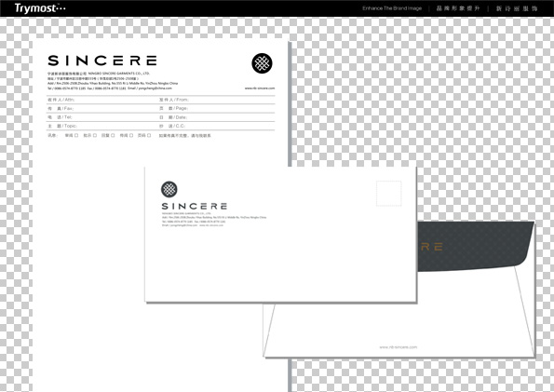The image size is (554, 392).
Task: Click the Attn field on the fax form
Action: 102,100
